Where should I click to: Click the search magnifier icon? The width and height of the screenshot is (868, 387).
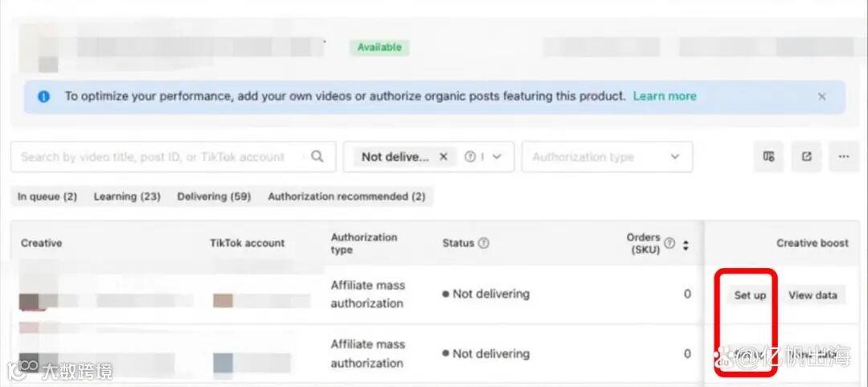click(317, 156)
